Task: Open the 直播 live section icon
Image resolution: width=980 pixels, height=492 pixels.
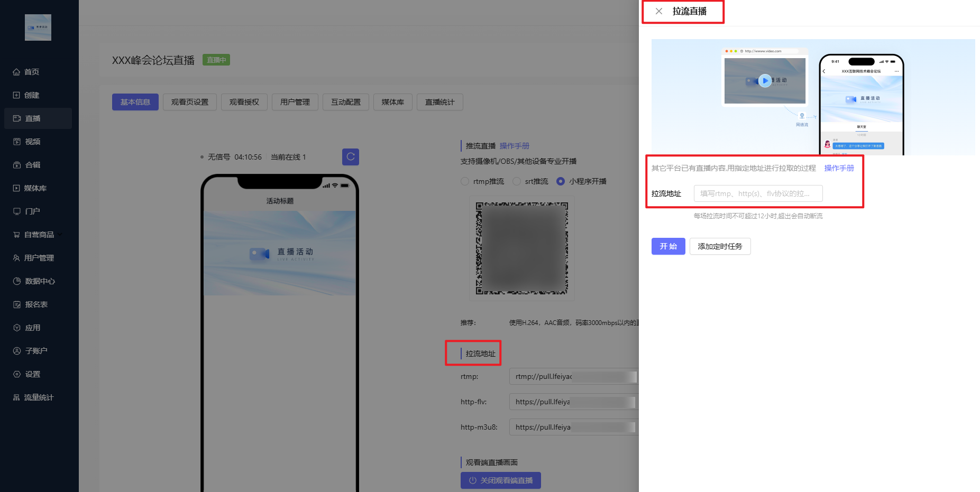Action: click(16, 118)
